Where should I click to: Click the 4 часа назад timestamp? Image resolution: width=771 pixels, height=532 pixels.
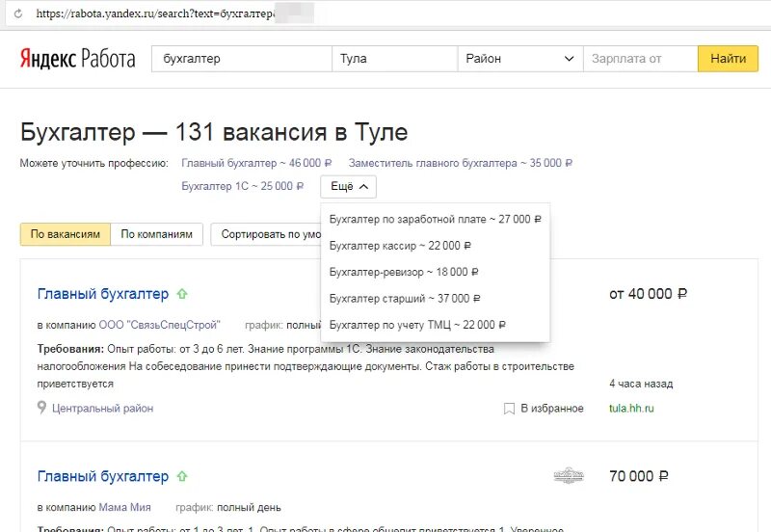pyautogui.click(x=641, y=384)
